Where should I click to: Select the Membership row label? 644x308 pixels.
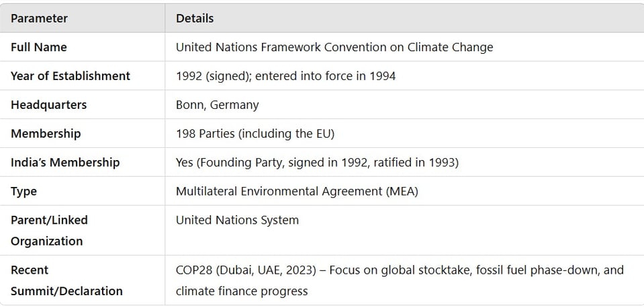point(46,134)
